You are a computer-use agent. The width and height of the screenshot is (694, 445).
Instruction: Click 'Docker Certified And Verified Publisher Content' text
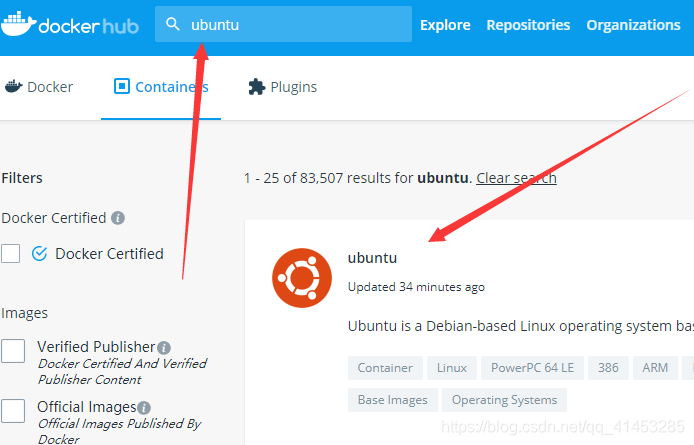tap(122, 371)
